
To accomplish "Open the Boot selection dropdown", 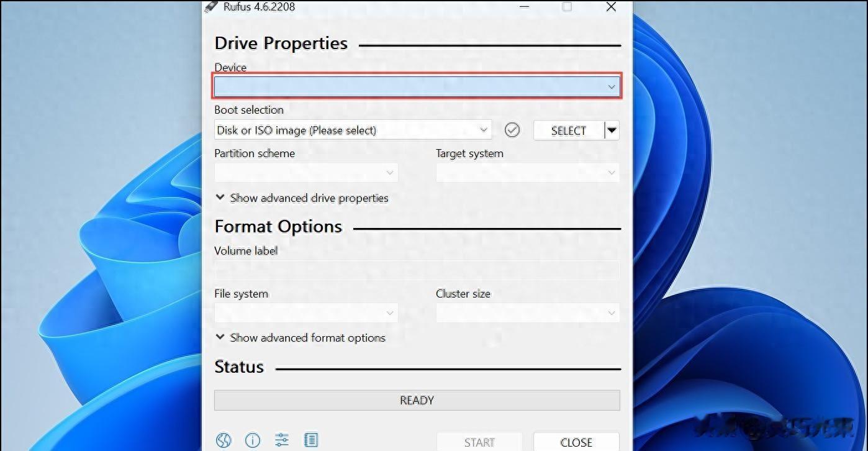I will (353, 130).
